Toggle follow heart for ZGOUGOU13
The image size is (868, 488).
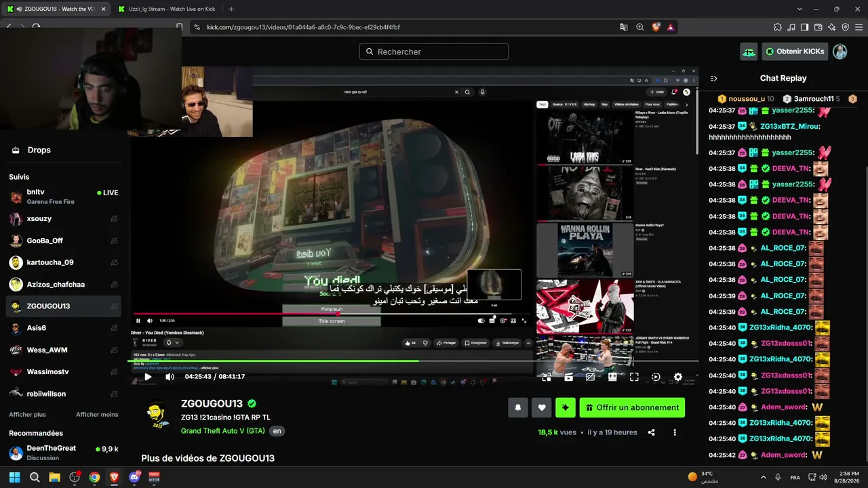coord(541,407)
